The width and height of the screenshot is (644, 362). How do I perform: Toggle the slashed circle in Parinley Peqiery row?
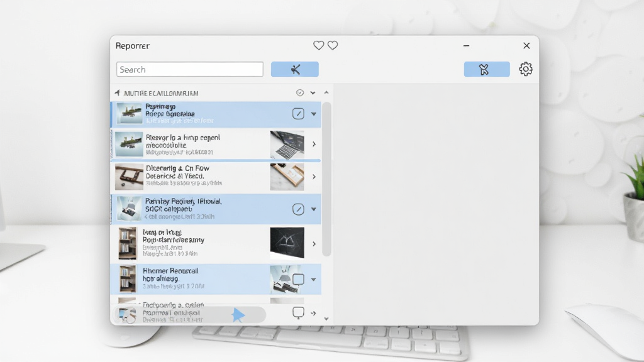pos(298,209)
